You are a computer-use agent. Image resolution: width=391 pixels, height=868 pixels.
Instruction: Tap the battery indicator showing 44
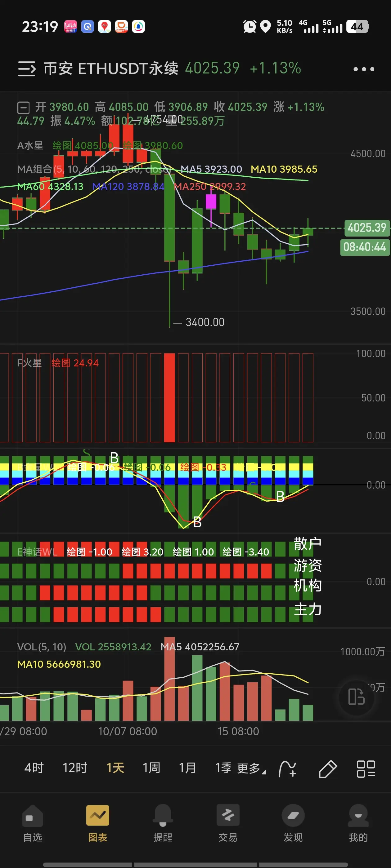(x=357, y=26)
